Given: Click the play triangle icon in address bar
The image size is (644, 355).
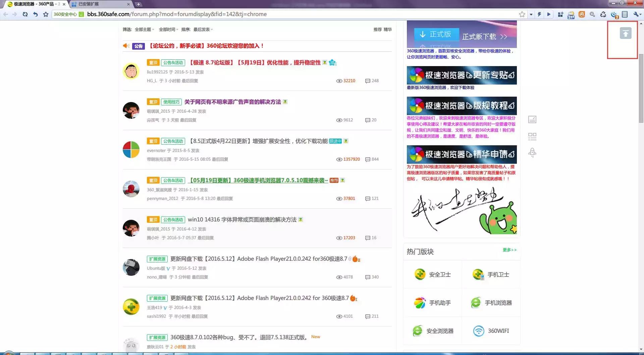Looking at the screenshot, I should pyautogui.click(x=549, y=14).
